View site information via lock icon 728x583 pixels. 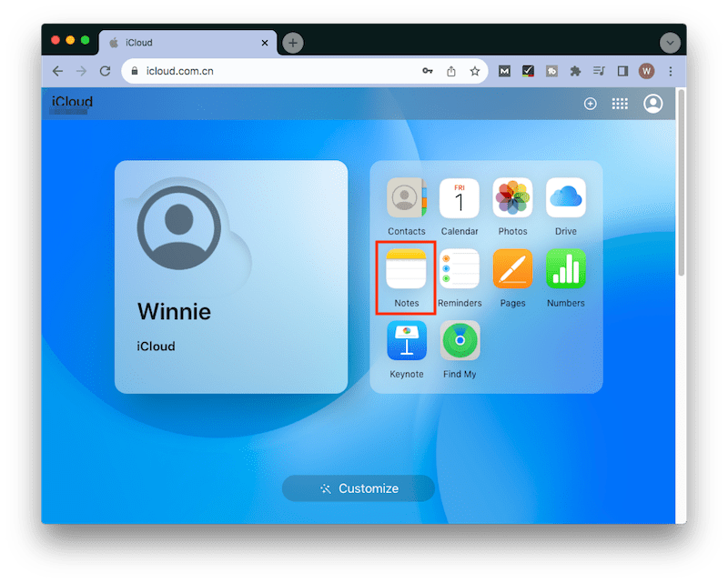[x=135, y=71]
